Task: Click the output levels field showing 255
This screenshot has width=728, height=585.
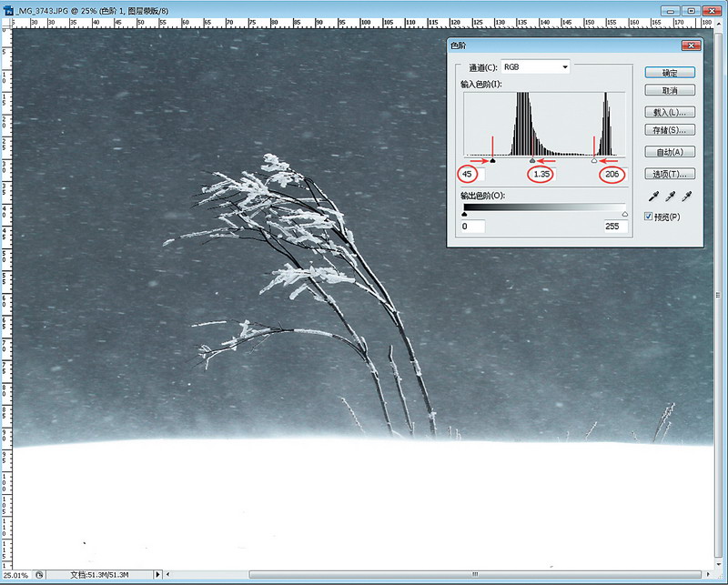Action: [616, 227]
